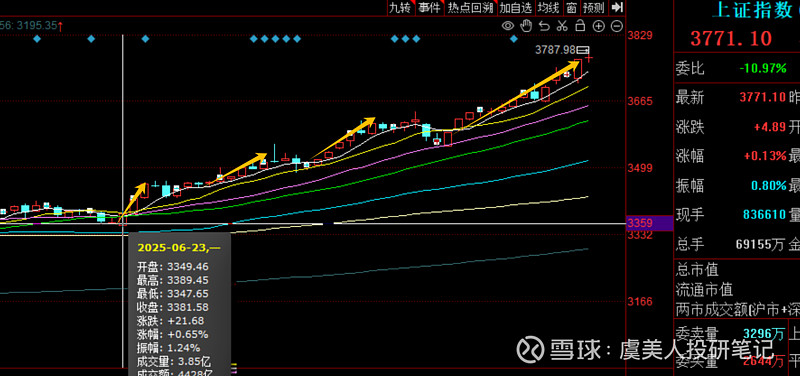Click the 最高: 3389.45 tooltip row

point(172,280)
